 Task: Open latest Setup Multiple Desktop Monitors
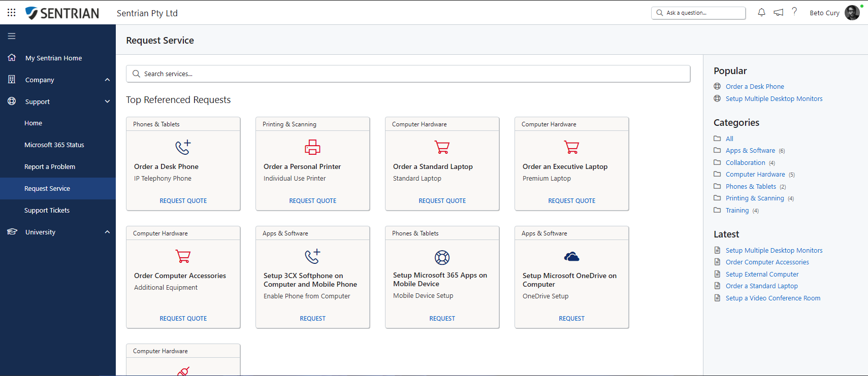coord(774,250)
